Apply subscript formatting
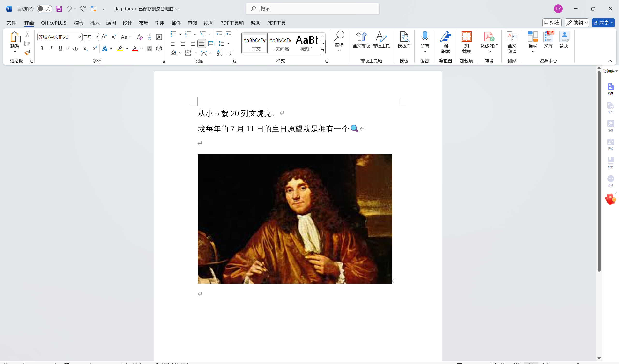 click(x=85, y=49)
